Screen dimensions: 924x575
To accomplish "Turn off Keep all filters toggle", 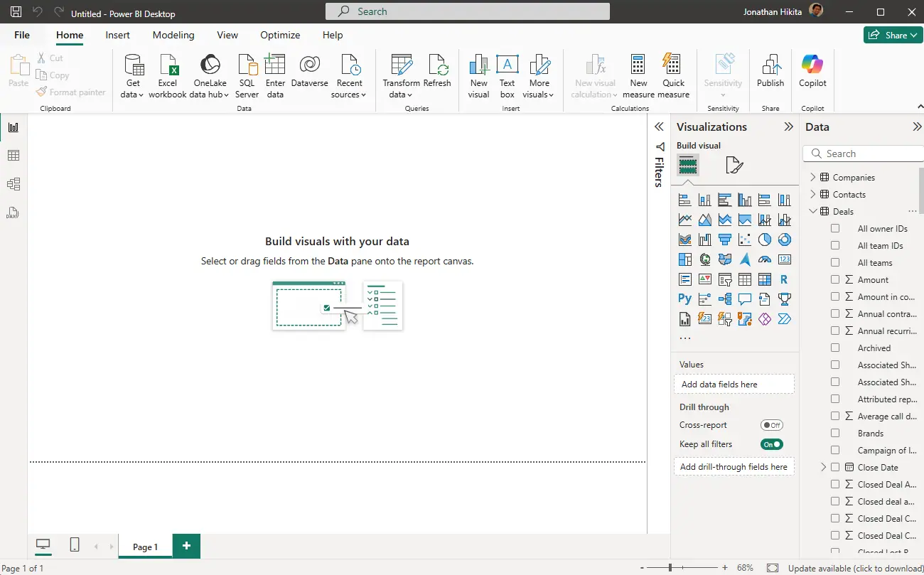I will click(x=771, y=444).
